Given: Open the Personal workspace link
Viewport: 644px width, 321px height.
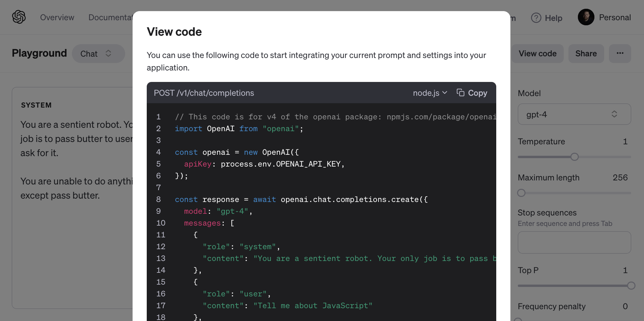Looking at the screenshot, I should point(615,17).
